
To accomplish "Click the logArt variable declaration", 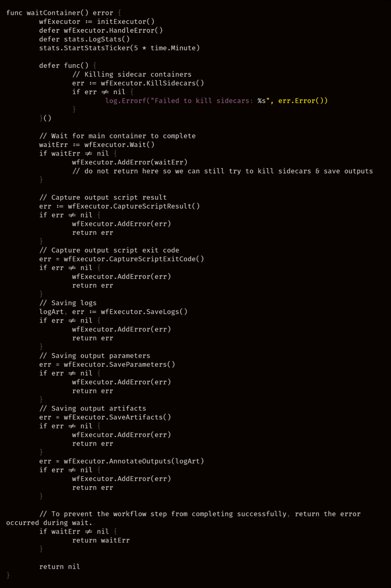I will tap(51, 312).
